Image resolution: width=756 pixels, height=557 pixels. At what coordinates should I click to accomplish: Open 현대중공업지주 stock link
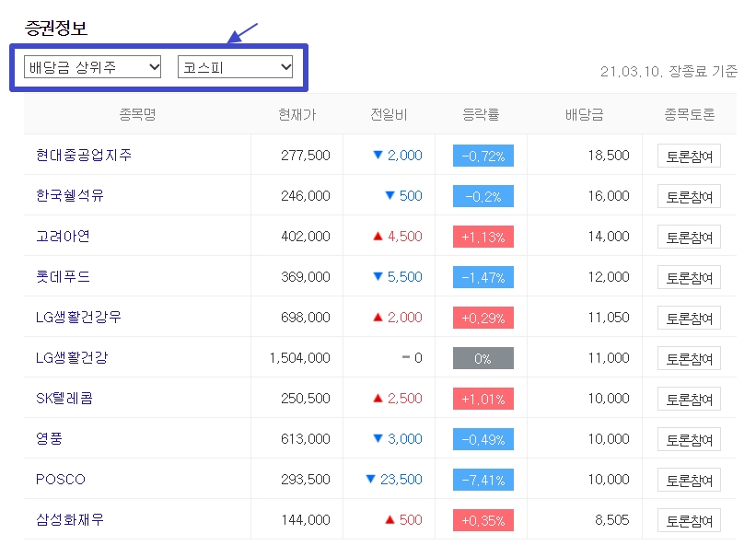coord(84,156)
